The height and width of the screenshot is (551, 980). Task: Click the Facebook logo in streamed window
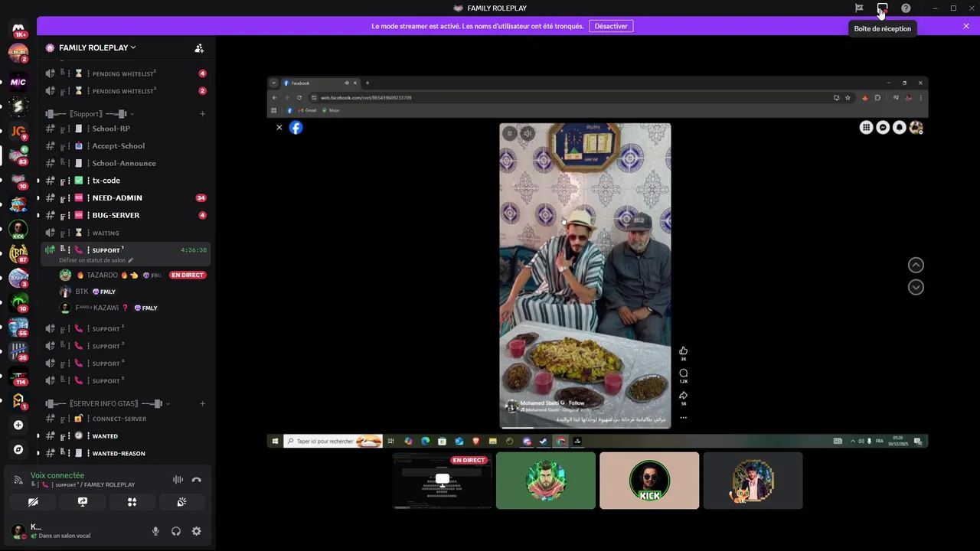(x=296, y=128)
